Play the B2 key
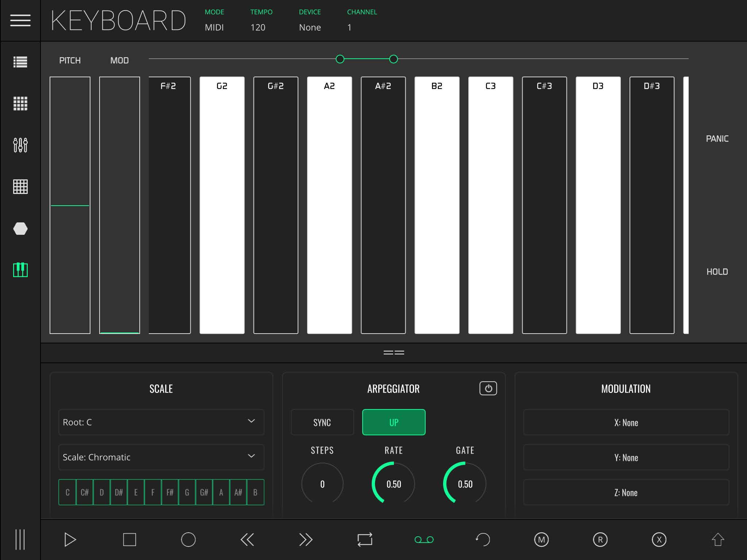Image resolution: width=747 pixels, height=560 pixels. 437,205
